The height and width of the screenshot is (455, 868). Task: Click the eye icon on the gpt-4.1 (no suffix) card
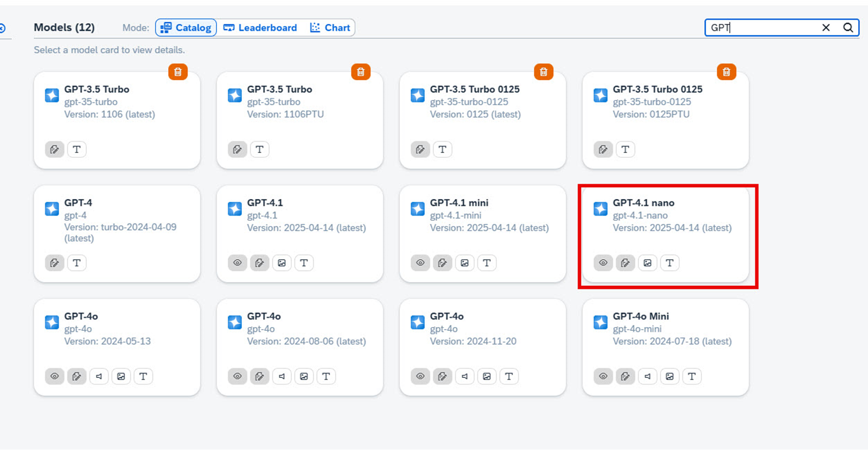coord(237,263)
